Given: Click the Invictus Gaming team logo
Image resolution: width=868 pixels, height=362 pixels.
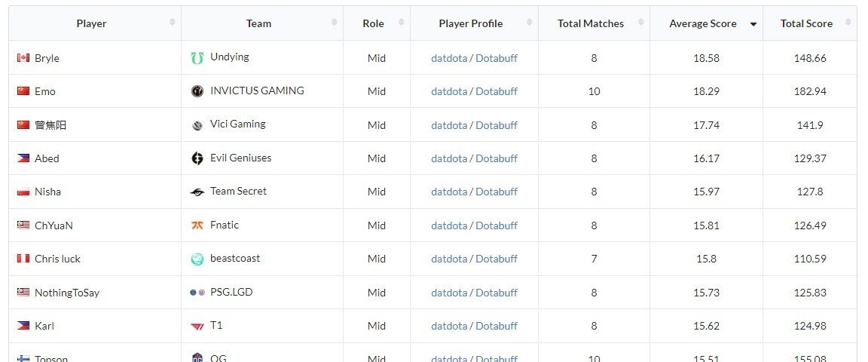Looking at the screenshot, I should pos(197,91).
